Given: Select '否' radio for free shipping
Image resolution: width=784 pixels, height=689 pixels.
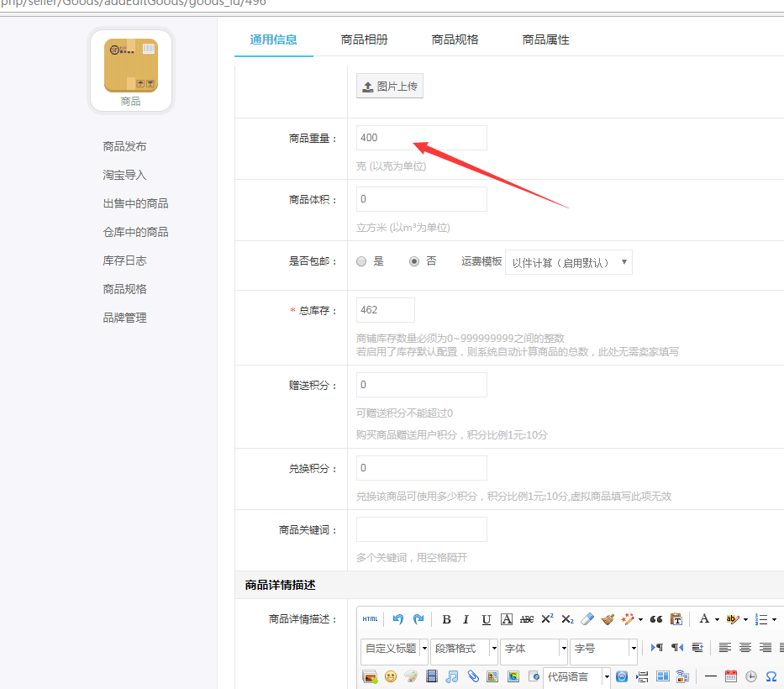Looking at the screenshot, I should click(x=414, y=261).
